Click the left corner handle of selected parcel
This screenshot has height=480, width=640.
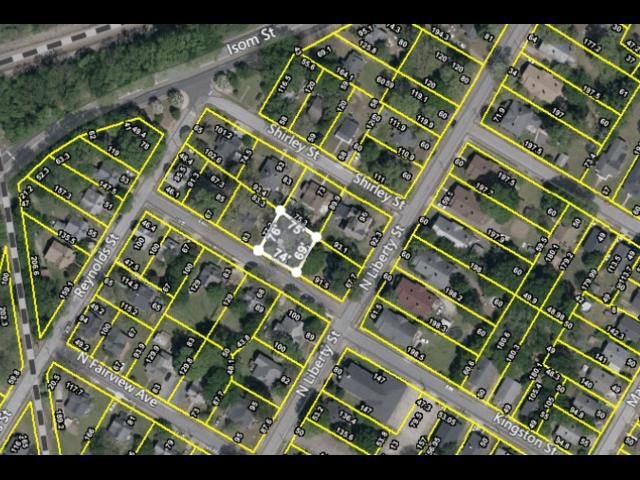click(258, 250)
